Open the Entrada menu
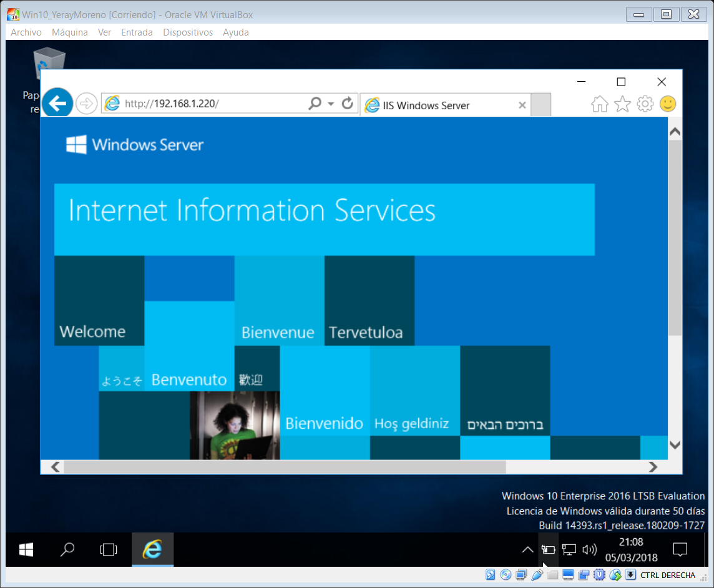Viewport: 714px width, 588px height. point(137,32)
